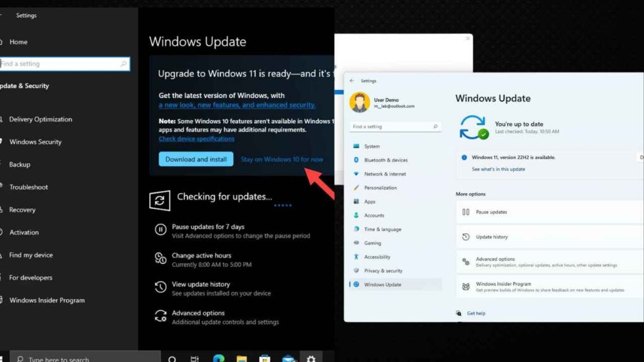Click Stay on Windows 10 for now
The height and width of the screenshot is (362, 644).
(x=282, y=159)
